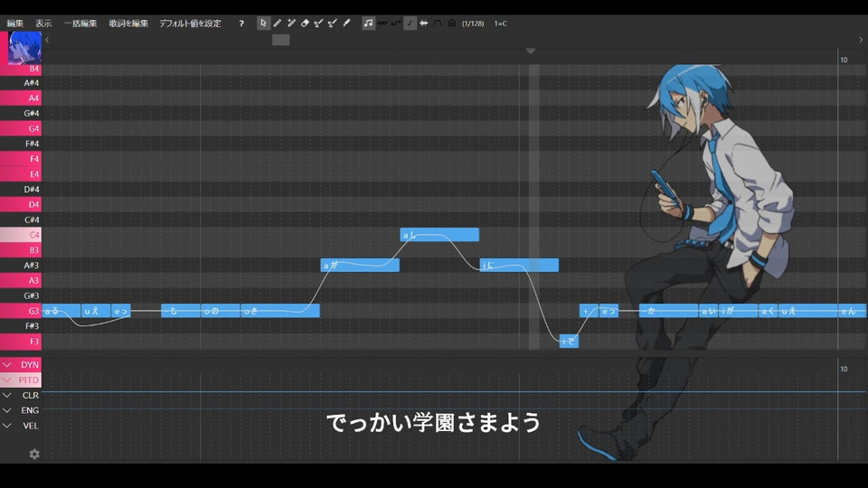Select the note 'i で' on F3

click(x=569, y=342)
